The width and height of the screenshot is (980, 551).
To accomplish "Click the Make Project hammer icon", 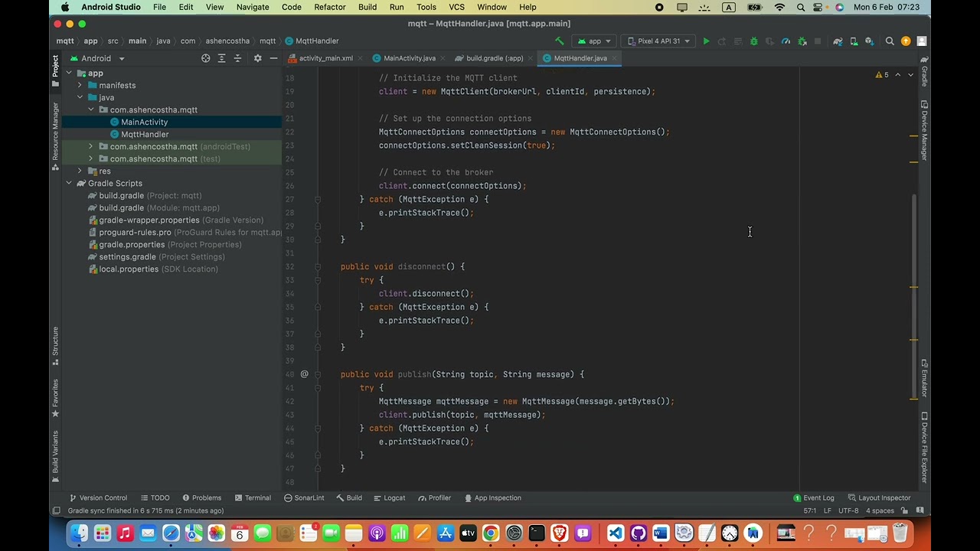I will click(x=559, y=41).
